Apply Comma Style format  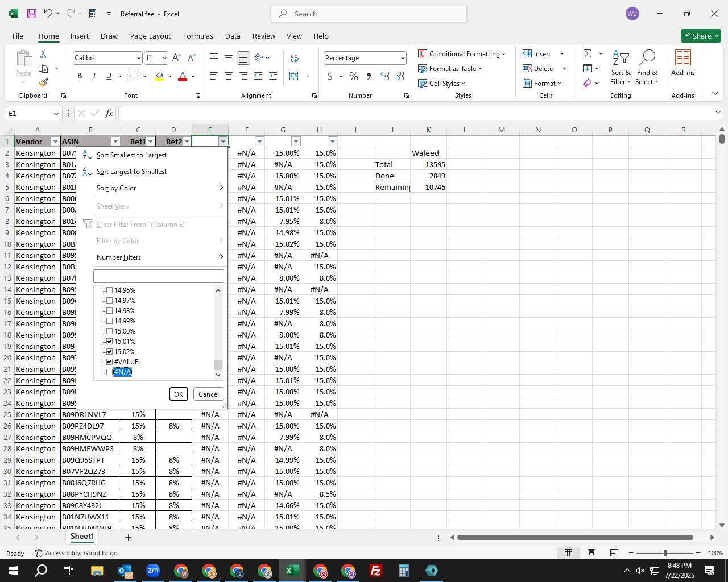[369, 76]
